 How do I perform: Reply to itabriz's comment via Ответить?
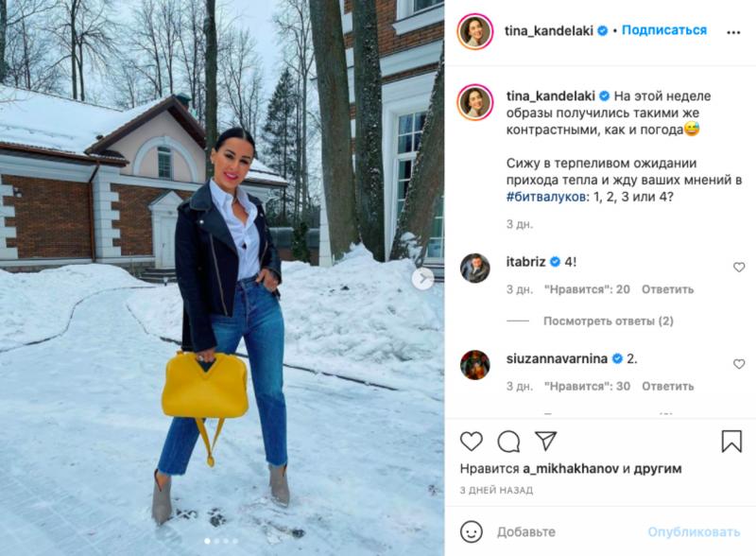click(667, 289)
